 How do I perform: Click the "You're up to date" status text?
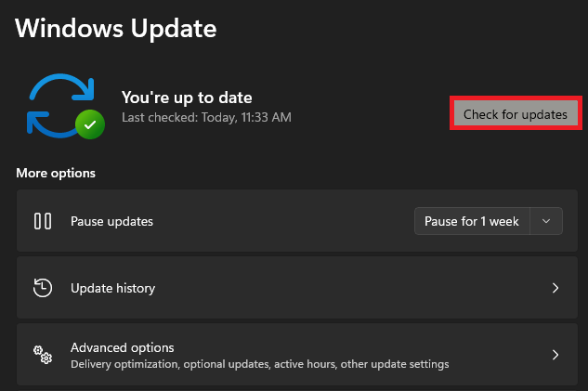tap(187, 97)
